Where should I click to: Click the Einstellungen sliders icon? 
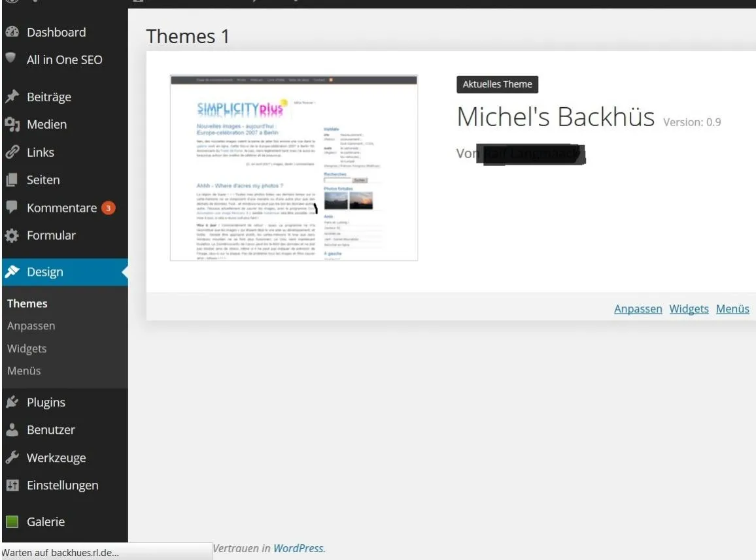(12, 486)
